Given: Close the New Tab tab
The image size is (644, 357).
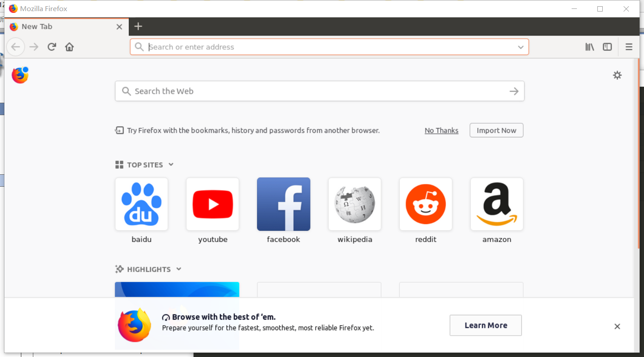Looking at the screenshot, I should [119, 27].
